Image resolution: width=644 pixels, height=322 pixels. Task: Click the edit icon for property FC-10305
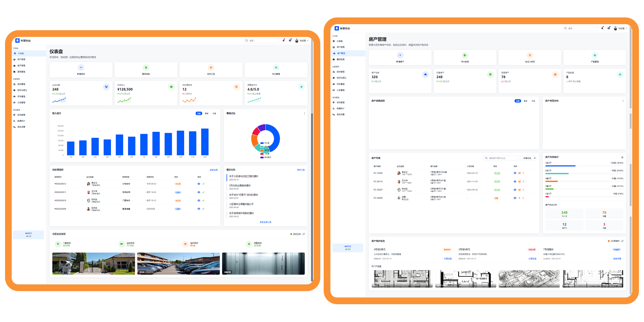(x=520, y=173)
